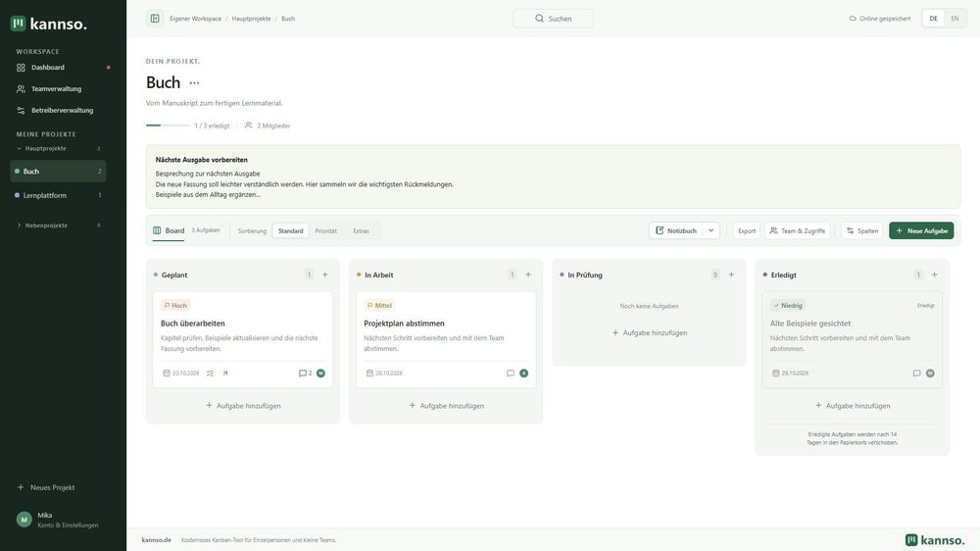Open the Projektplan abstimmen task title

404,324
